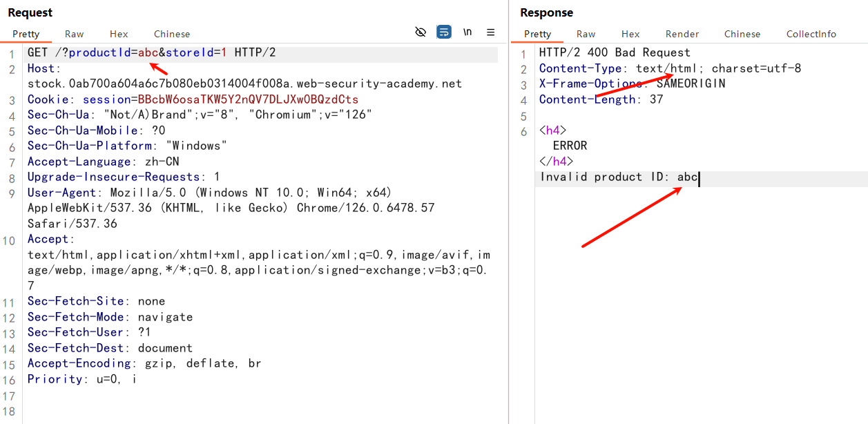The height and width of the screenshot is (424, 868).
Task: Switch to the Render tab in Response
Action: tap(682, 34)
